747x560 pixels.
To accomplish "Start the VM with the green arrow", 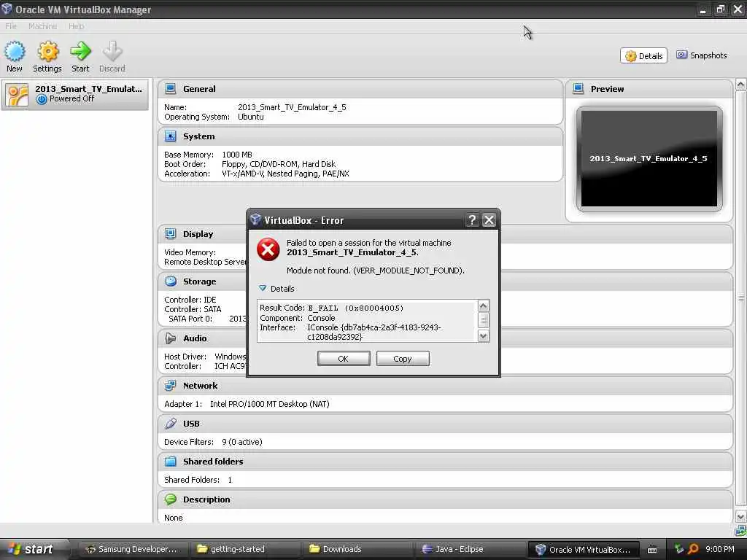I will pos(80,51).
